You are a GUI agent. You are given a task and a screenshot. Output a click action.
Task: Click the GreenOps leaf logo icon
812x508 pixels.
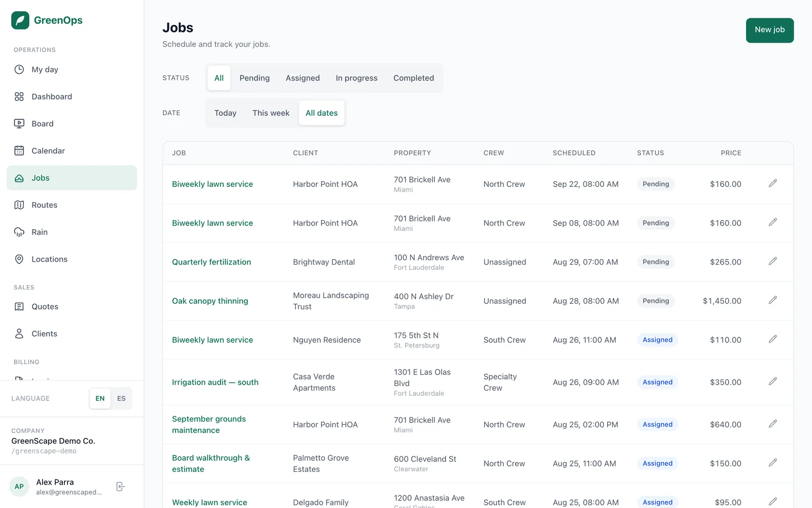(20, 20)
